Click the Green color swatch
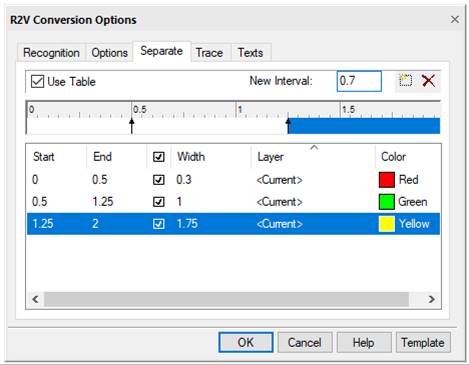 pyautogui.click(x=387, y=202)
